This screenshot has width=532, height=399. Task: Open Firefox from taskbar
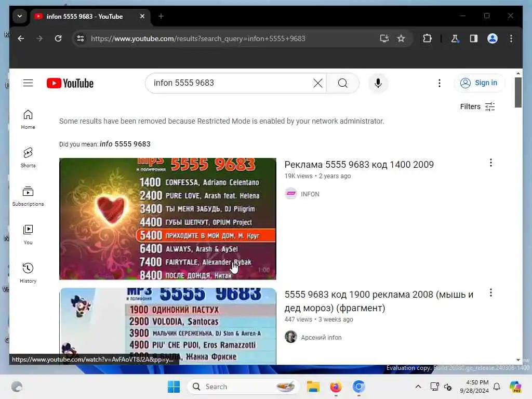coord(336,387)
